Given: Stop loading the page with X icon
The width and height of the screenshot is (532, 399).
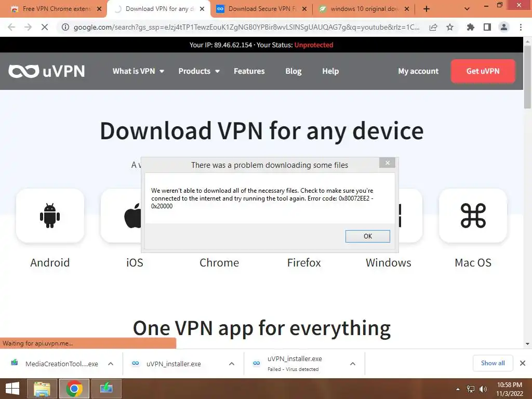Looking at the screenshot, I should point(45,27).
